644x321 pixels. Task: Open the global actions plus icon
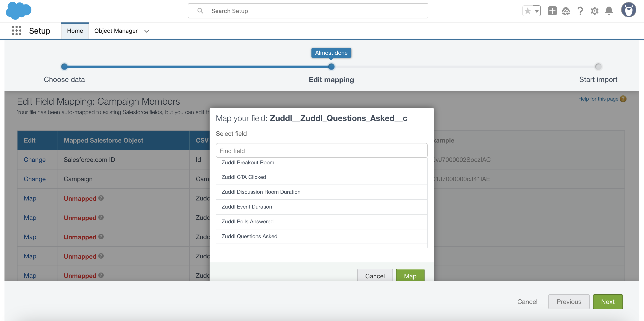[552, 11]
